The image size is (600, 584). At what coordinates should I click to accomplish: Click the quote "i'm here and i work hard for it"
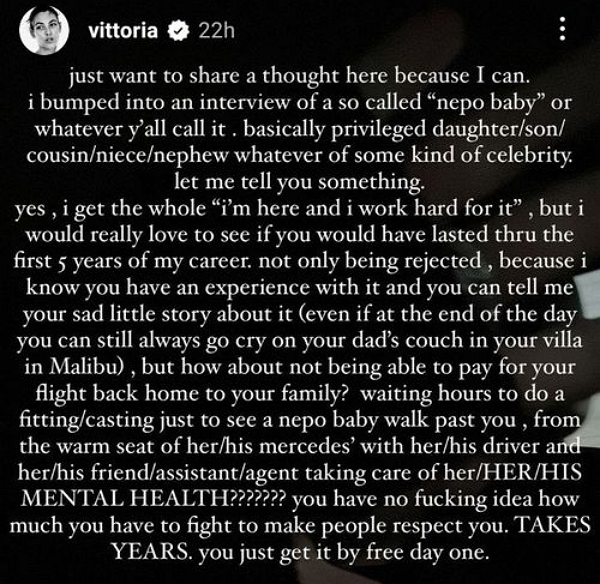click(367, 208)
